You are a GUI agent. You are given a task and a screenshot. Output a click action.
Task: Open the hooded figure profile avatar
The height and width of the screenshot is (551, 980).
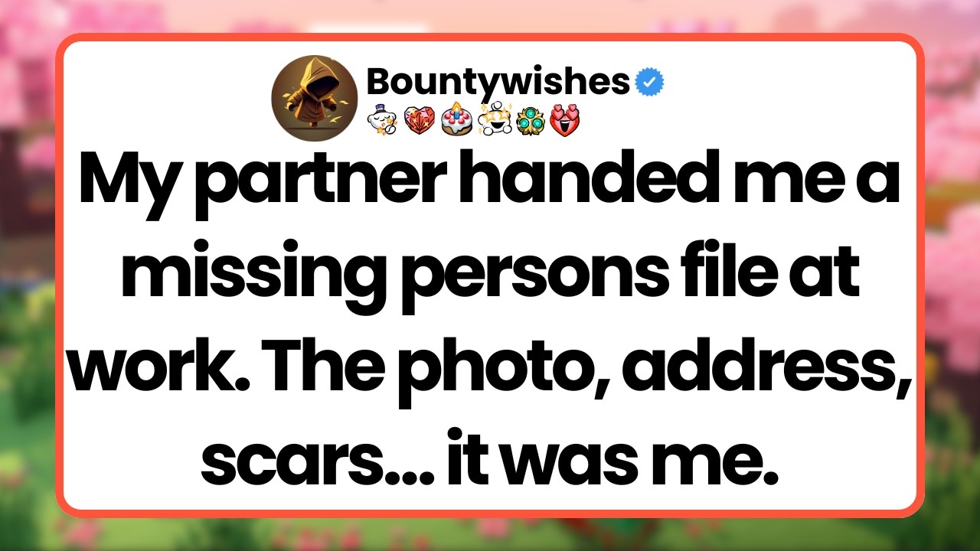[314, 98]
